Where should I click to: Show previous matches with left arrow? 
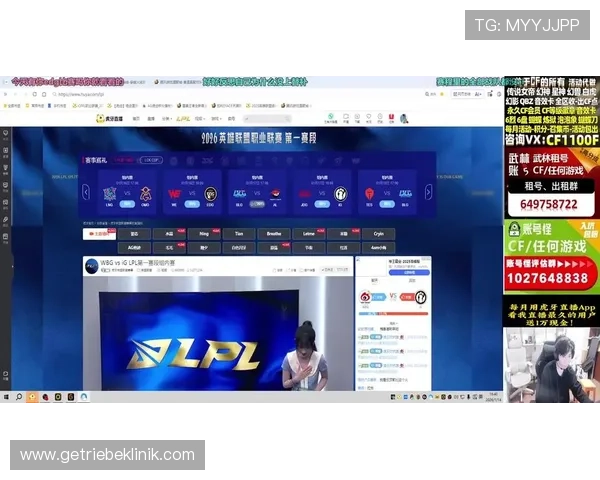point(86,192)
